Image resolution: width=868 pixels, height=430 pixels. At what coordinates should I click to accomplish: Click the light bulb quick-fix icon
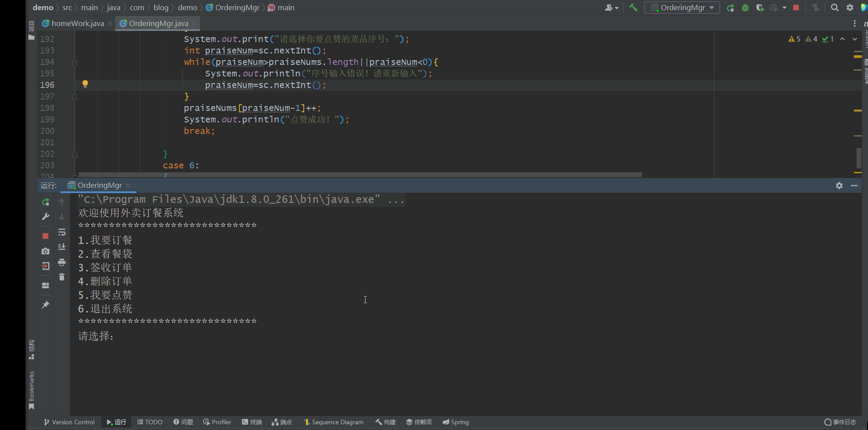85,84
